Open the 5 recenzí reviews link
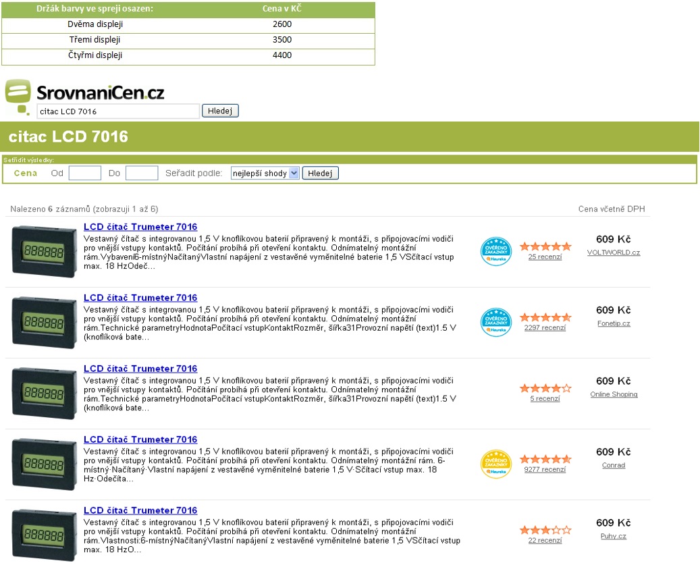The width and height of the screenshot is (700, 588). click(545, 399)
